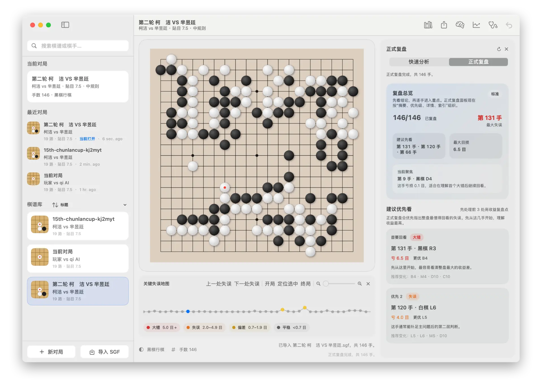Go to 上一处失误 on the map
The height and width of the screenshot is (392, 542).
(218, 284)
